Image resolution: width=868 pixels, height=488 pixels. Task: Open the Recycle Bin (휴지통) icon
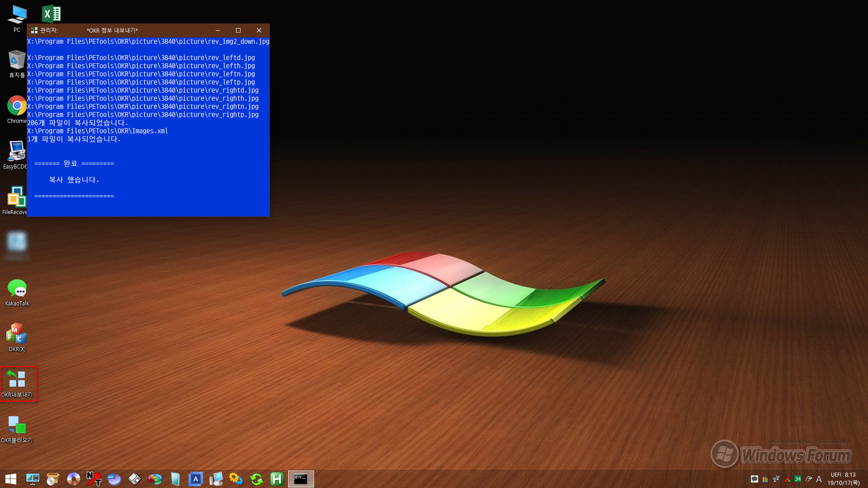tap(17, 64)
